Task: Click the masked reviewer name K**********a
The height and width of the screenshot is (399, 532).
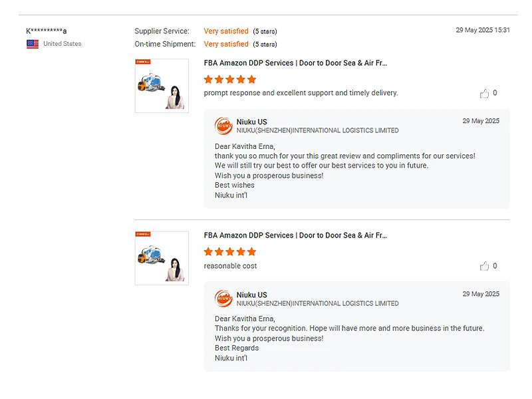Action: coord(47,31)
